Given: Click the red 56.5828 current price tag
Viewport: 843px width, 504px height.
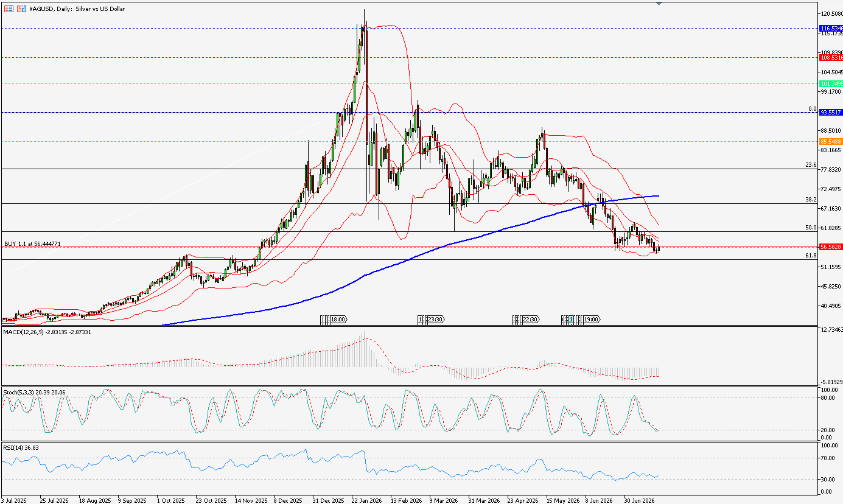Looking at the screenshot, I should [x=831, y=247].
